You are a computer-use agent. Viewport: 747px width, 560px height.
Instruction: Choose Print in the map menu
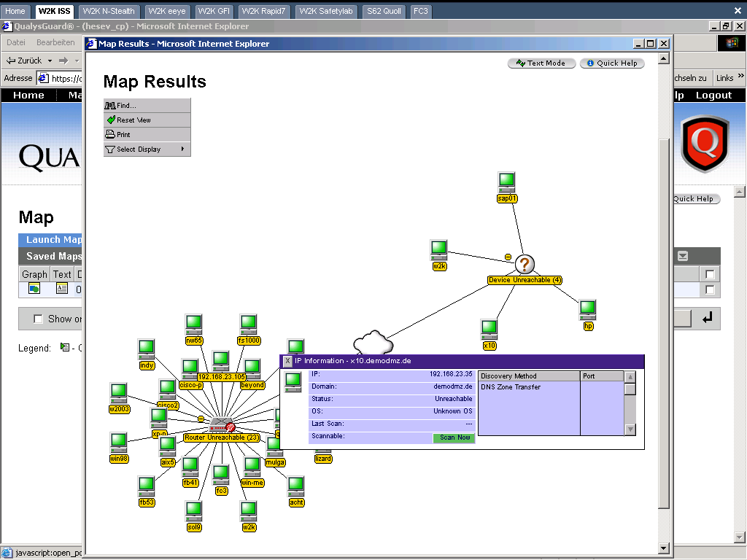(x=147, y=134)
